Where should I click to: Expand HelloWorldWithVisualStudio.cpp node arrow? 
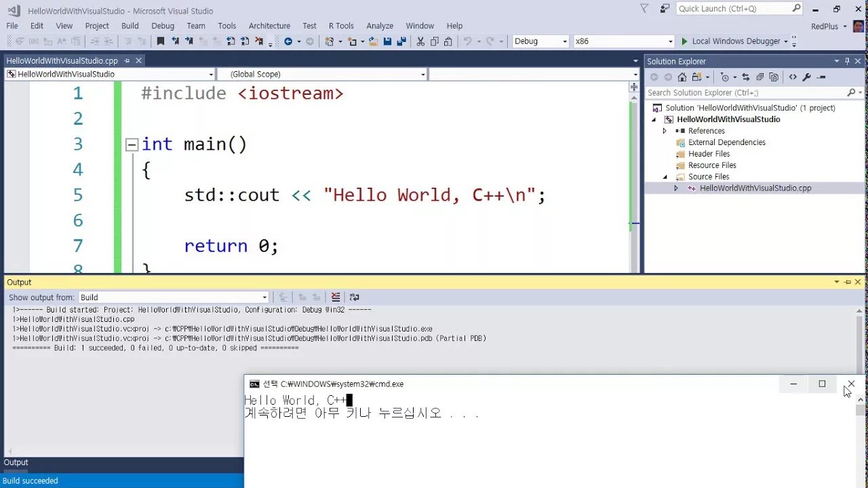pos(675,188)
